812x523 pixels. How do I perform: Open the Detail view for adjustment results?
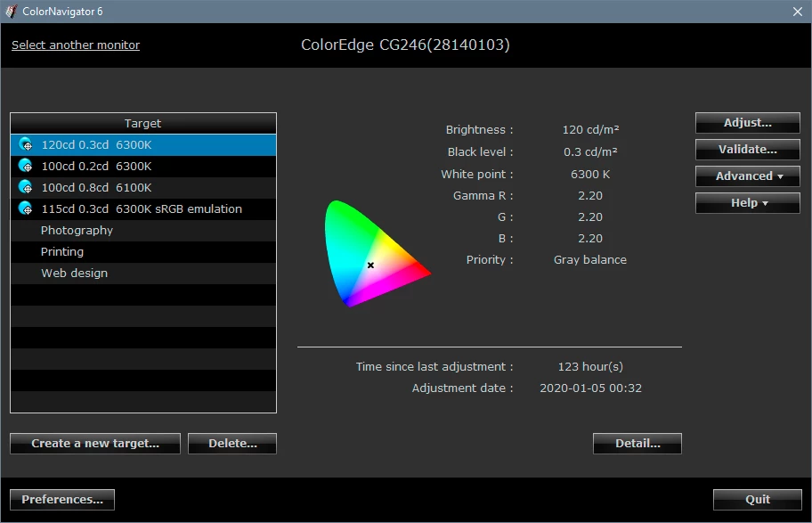[x=637, y=443]
